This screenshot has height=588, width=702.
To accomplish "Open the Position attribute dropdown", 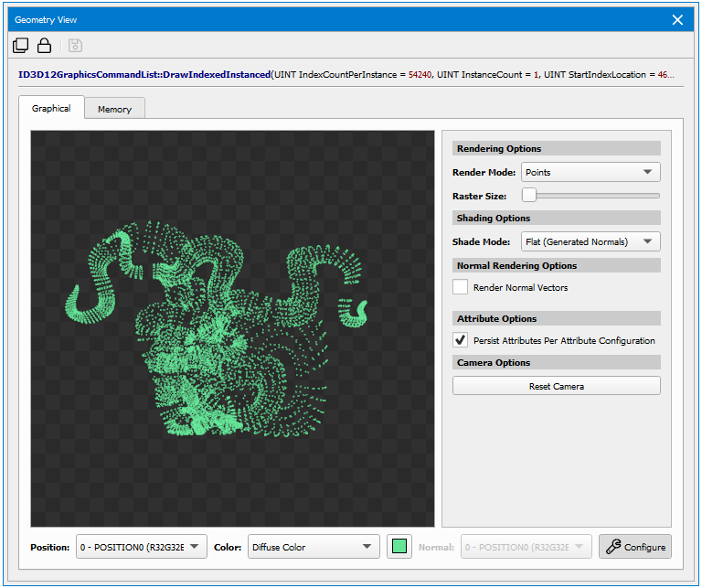I will coord(142,547).
